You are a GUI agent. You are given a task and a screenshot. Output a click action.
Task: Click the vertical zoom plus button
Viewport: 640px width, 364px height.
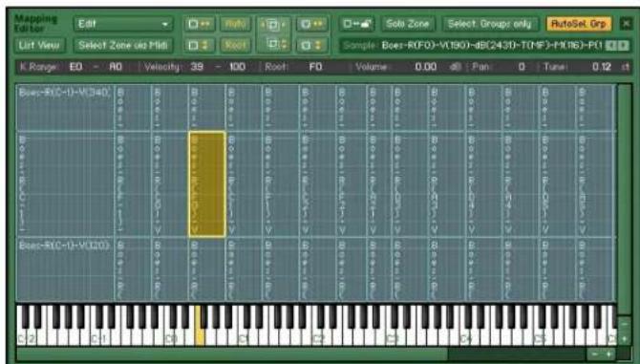point(625,338)
